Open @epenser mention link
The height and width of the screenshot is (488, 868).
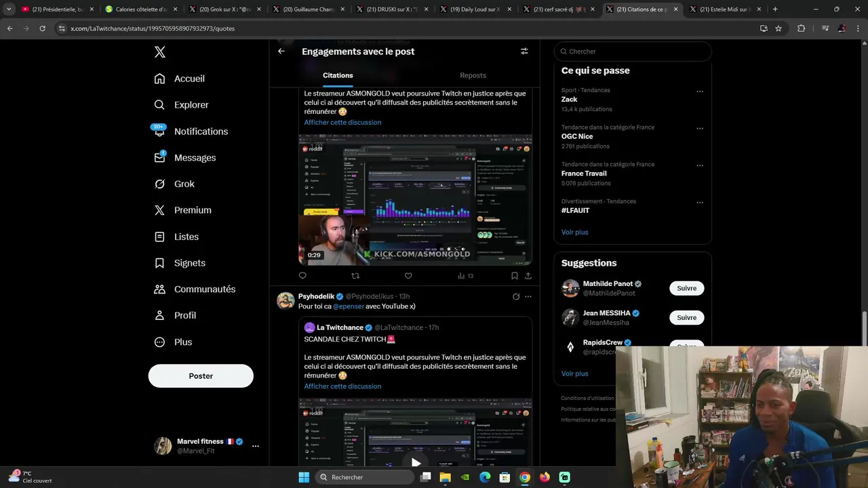[349, 306]
